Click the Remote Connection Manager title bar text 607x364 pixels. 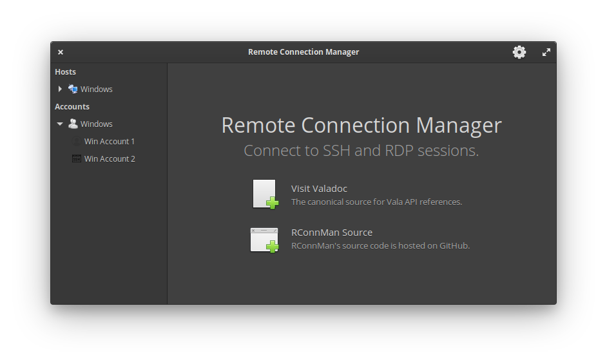[303, 52]
